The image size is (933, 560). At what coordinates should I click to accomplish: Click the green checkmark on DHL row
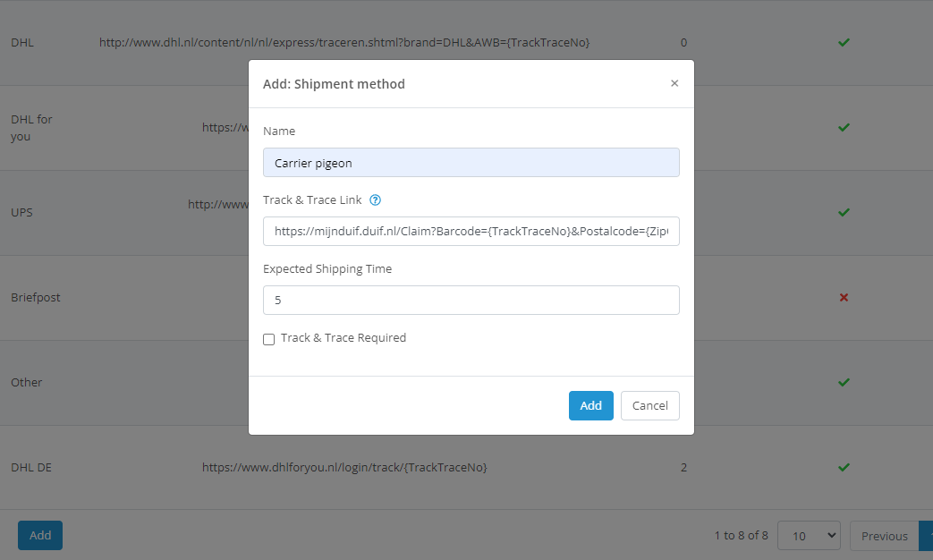pos(844,42)
